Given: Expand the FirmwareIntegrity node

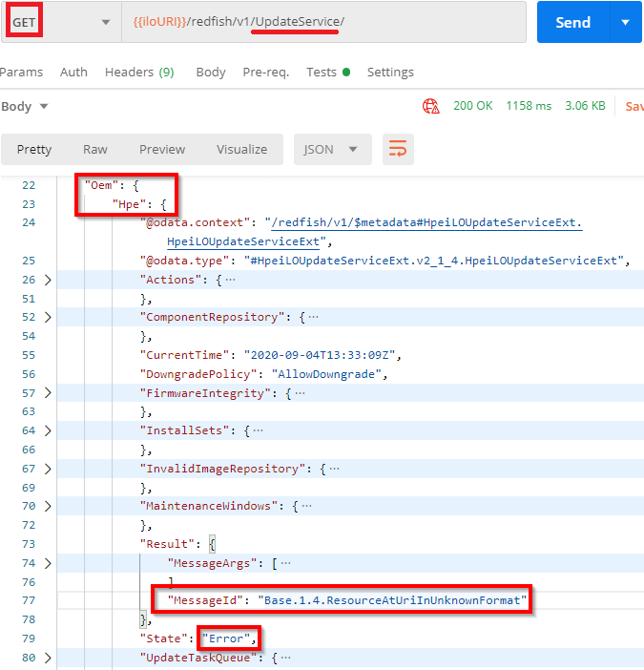Looking at the screenshot, I should (x=48, y=392).
